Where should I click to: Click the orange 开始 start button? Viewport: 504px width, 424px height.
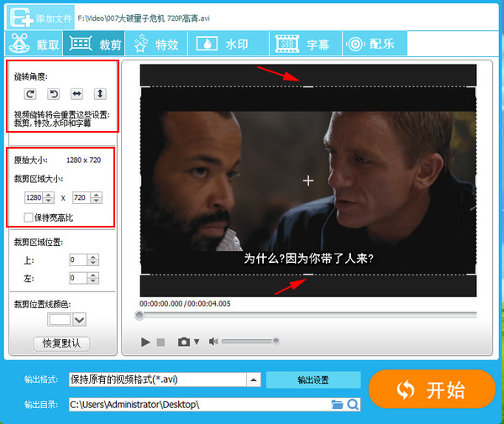tap(432, 390)
